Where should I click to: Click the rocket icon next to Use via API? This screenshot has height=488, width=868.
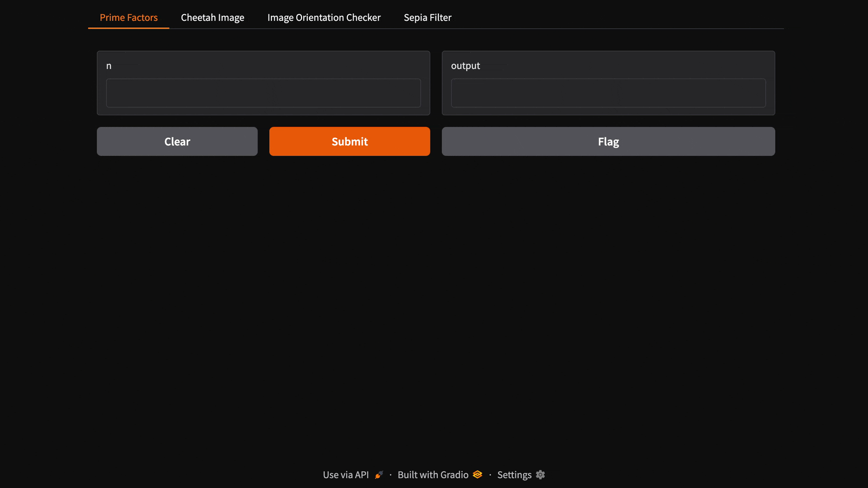[379, 474]
